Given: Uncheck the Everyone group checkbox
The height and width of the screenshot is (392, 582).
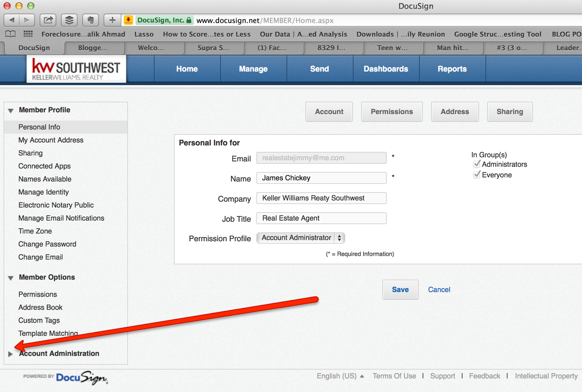Looking at the screenshot, I should tap(477, 175).
